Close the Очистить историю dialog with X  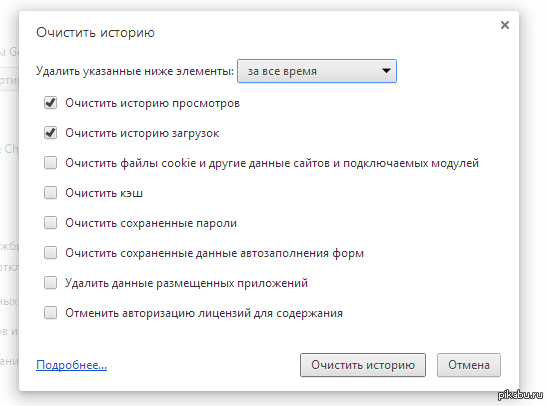[x=505, y=25]
